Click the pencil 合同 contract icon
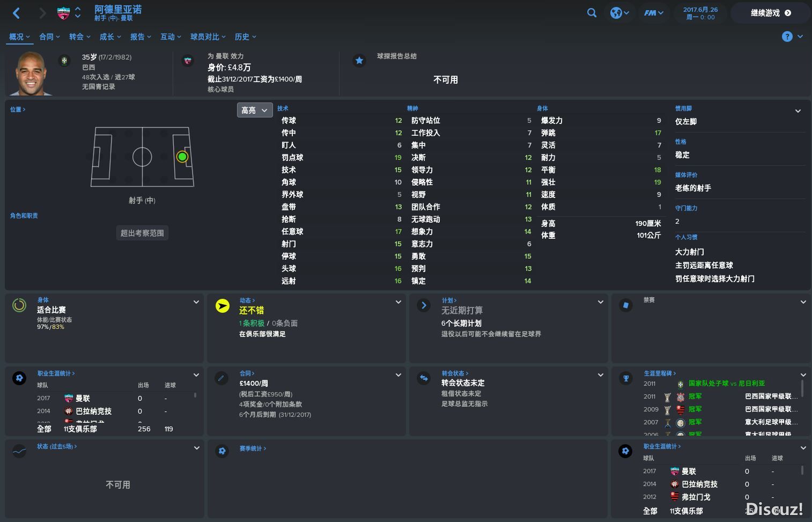The height and width of the screenshot is (522, 812). coord(221,378)
